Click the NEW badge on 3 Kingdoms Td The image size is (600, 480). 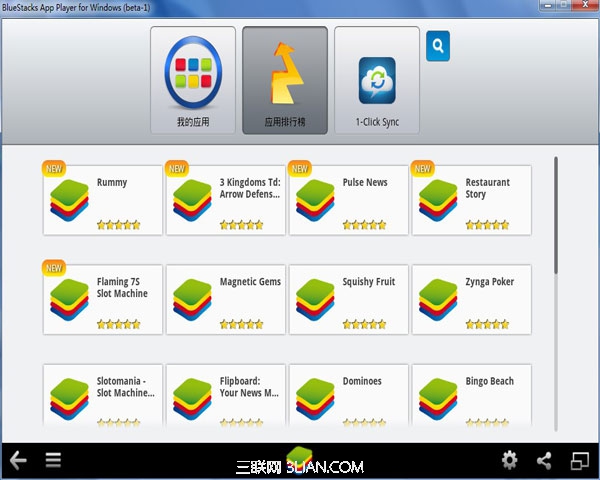177,169
